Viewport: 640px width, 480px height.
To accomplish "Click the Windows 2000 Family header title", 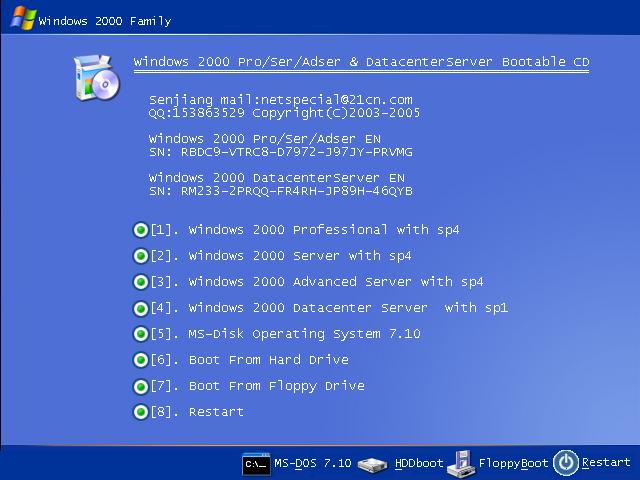I will [x=104, y=21].
